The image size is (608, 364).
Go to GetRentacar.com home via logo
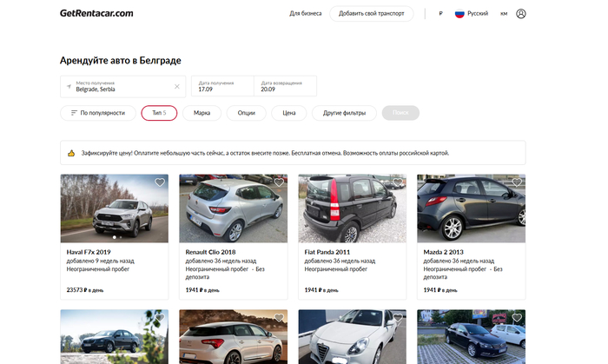[x=96, y=13]
